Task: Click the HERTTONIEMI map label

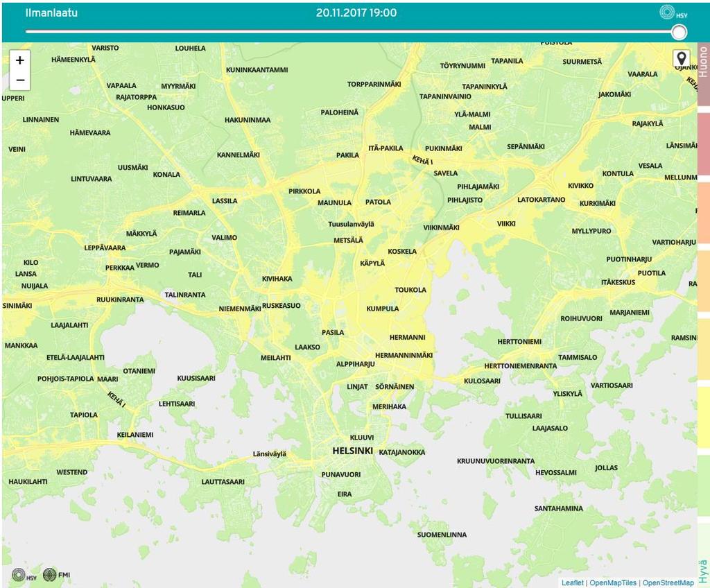Action: pyautogui.click(x=519, y=342)
